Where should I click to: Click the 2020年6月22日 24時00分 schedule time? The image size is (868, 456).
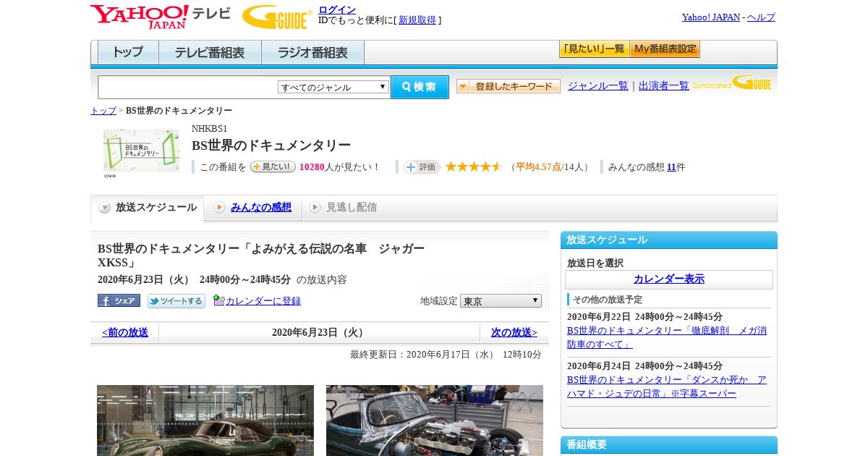click(x=644, y=317)
